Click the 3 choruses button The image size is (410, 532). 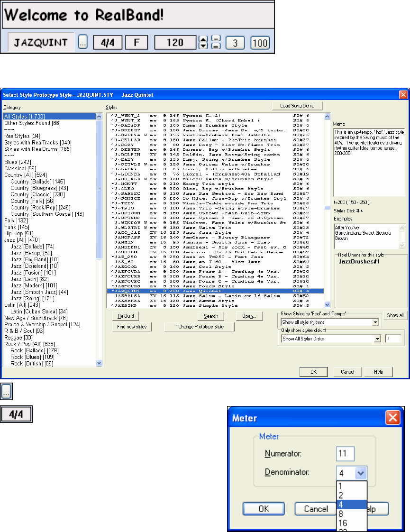click(x=235, y=43)
